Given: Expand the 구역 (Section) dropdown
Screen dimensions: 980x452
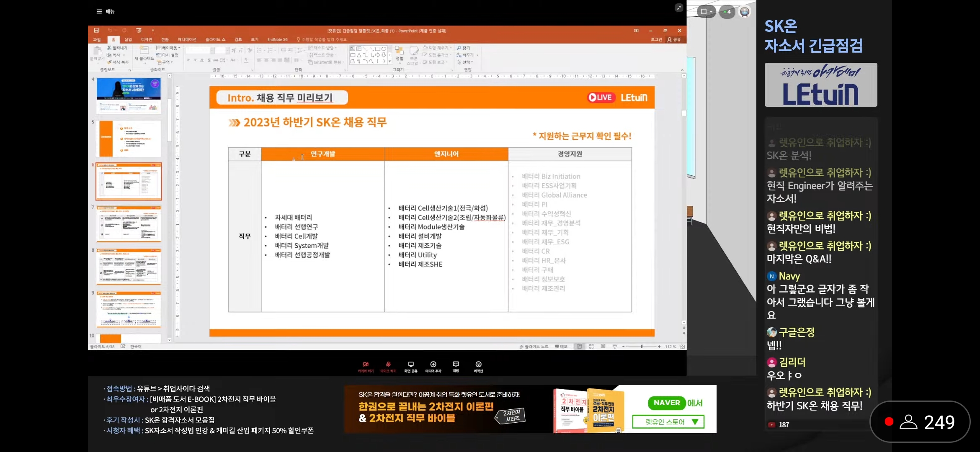Looking at the screenshot, I should pos(165,62).
